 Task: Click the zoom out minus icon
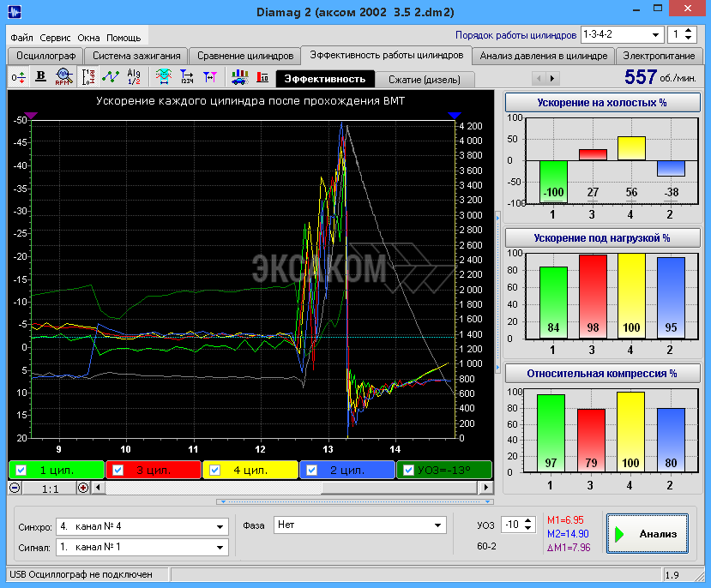click(15, 488)
